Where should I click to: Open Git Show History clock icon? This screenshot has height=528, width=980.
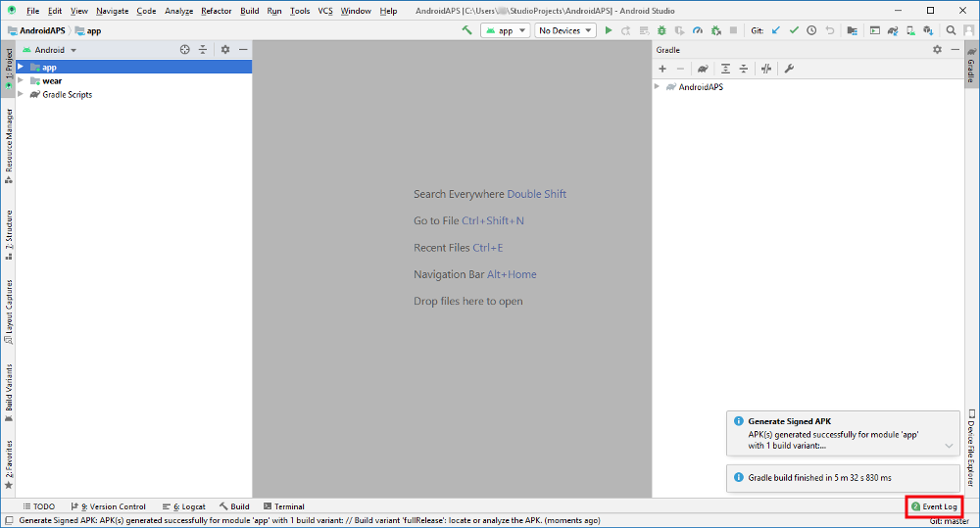pos(811,30)
